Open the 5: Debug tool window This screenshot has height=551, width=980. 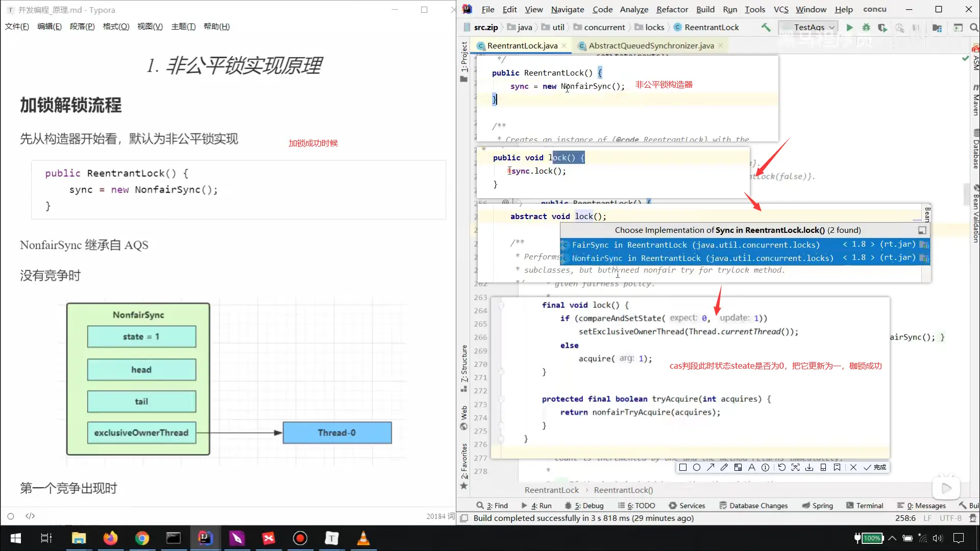point(584,506)
